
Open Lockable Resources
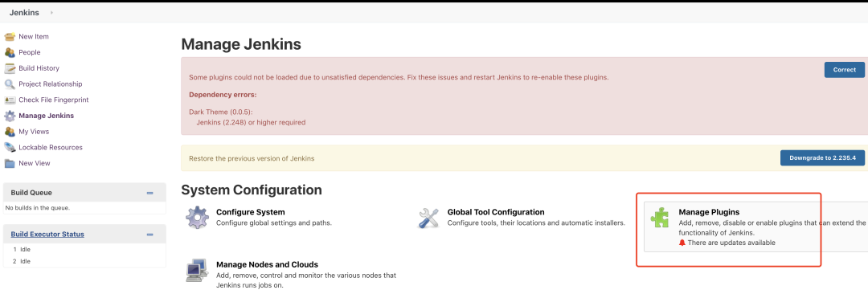pos(51,147)
